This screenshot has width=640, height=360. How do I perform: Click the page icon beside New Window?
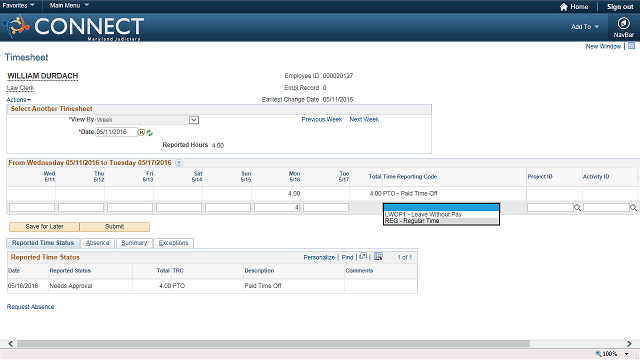(x=631, y=46)
